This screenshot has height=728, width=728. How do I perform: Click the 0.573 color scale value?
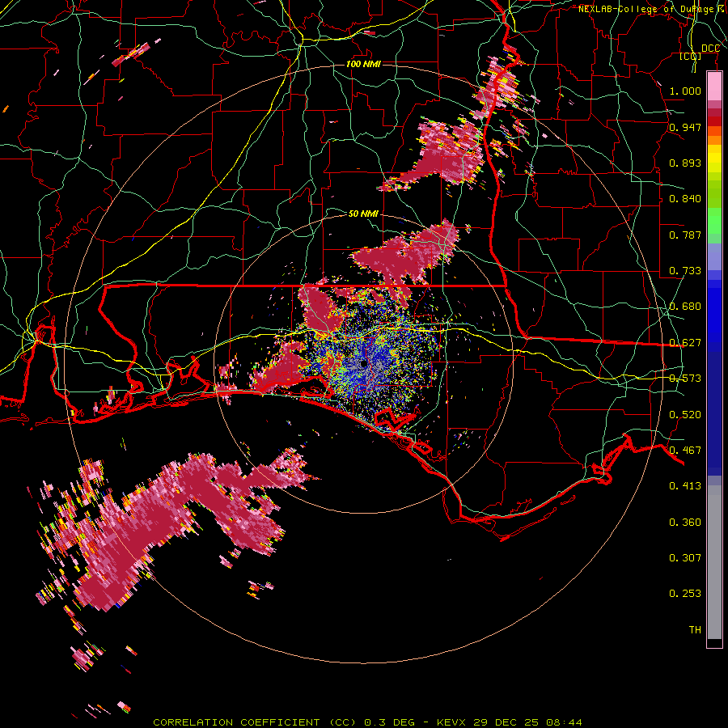pos(685,379)
